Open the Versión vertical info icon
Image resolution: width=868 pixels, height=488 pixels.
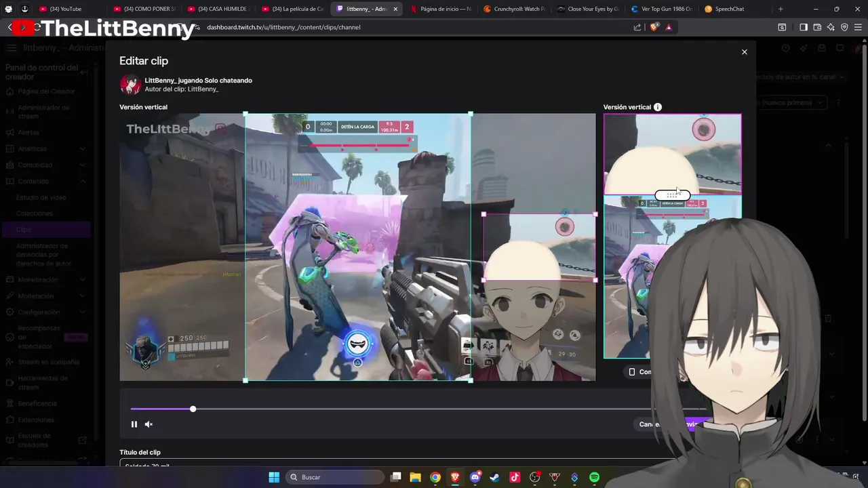pyautogui.click(x=657, y=107)
